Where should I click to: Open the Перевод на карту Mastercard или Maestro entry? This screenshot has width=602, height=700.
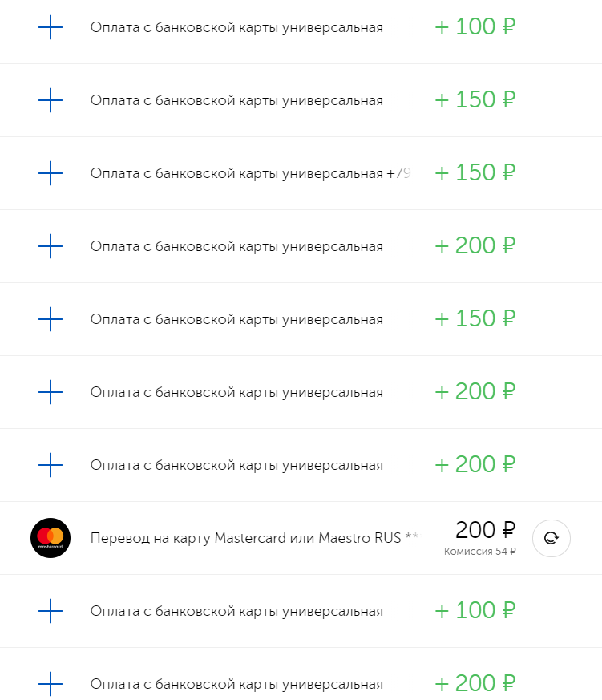click(x=253, y=537)
